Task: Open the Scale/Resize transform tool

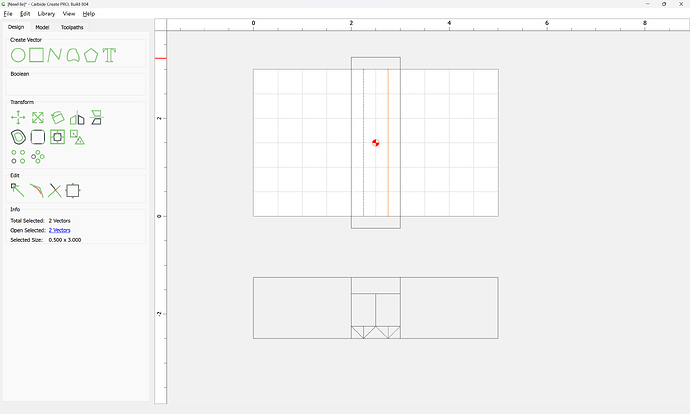Action: (37, 118)
